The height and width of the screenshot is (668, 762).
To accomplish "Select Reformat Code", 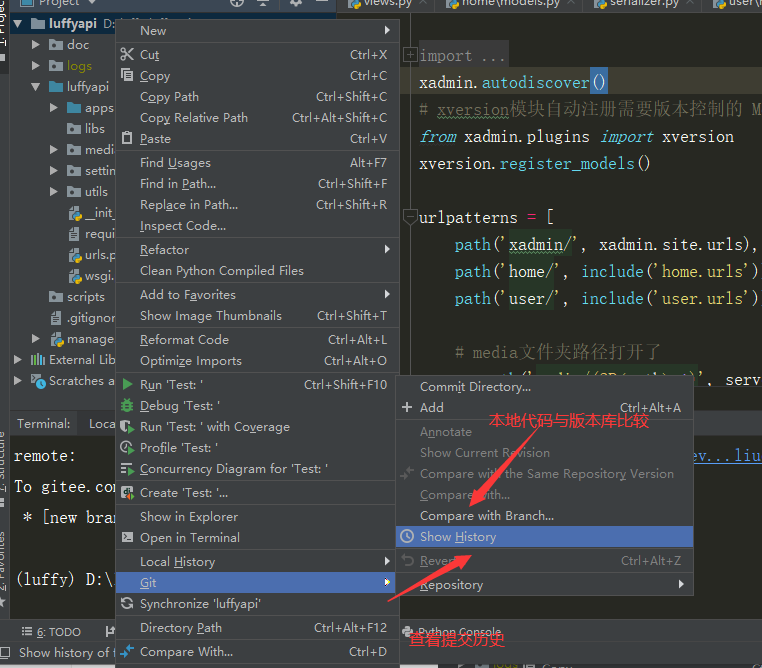I will coord(258,340).
